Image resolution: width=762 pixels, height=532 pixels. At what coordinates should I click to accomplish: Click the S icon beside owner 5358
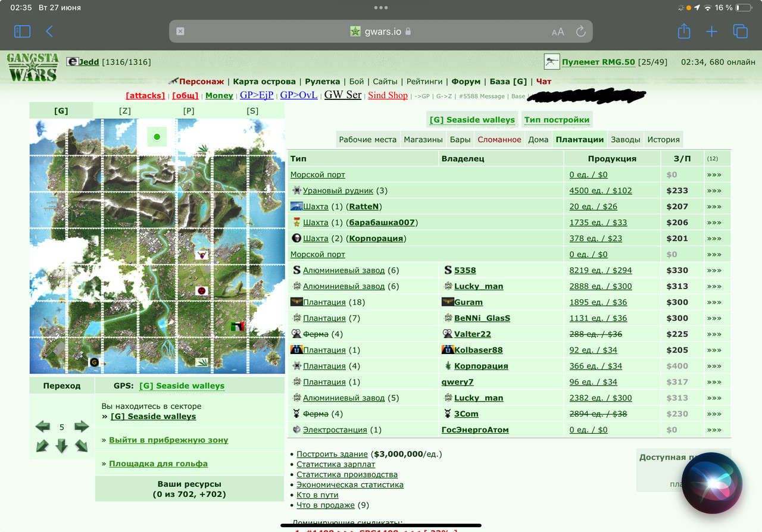click(x=448, y=270)
